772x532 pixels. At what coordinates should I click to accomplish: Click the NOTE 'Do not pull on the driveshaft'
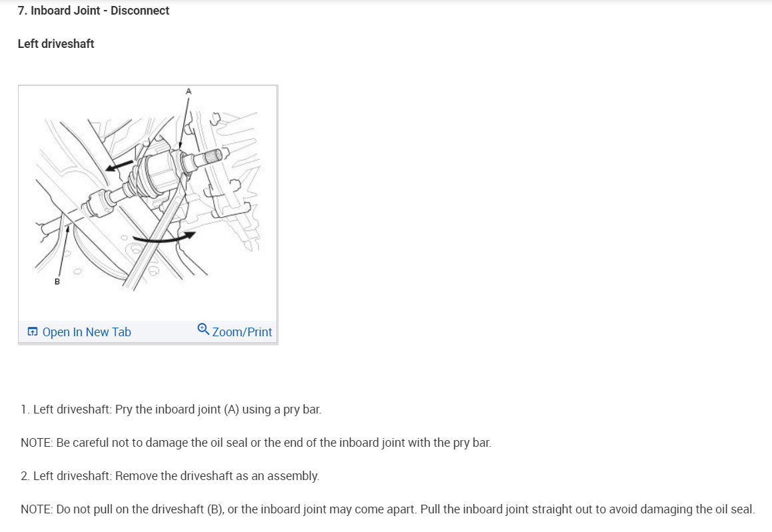[x=388, y=509]
